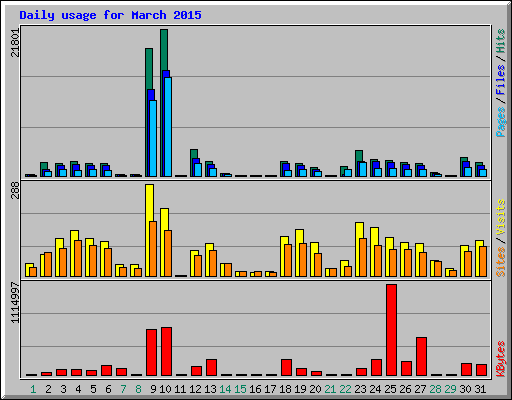Click the yellow visits bar for day 10
Screen dimensions: 512x400
pyautogui.click(x=164, y=219)
